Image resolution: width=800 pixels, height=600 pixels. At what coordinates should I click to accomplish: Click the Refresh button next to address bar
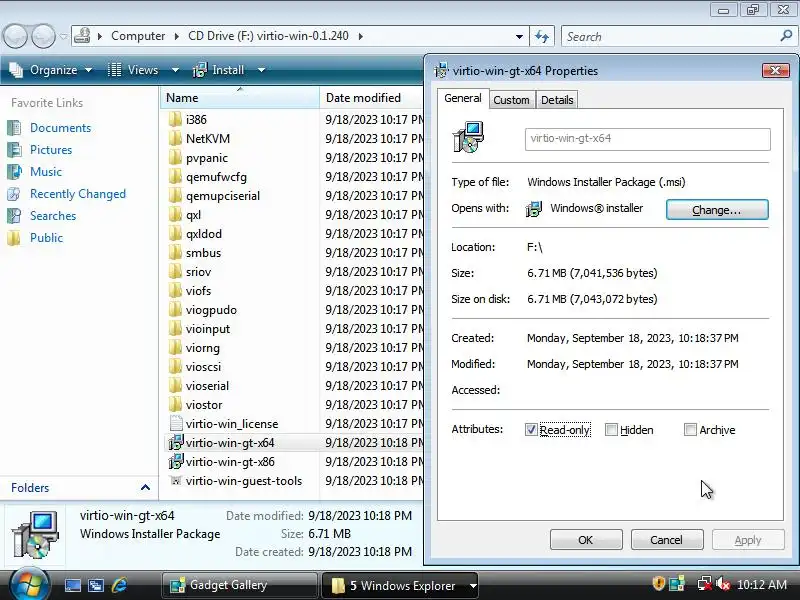tap(542, 36)
